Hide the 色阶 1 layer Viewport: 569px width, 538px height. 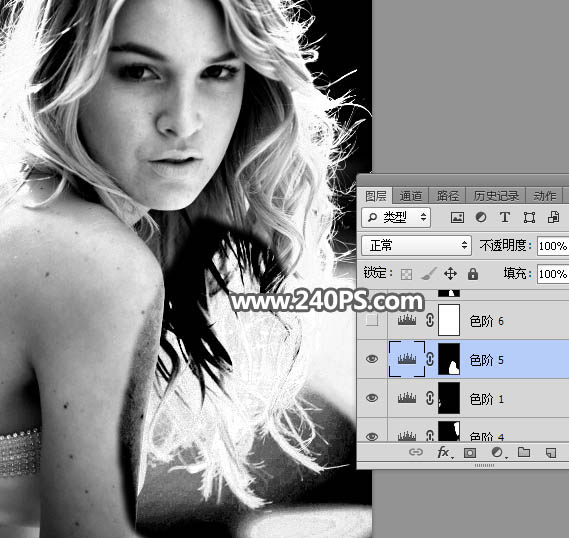(372, 398)
